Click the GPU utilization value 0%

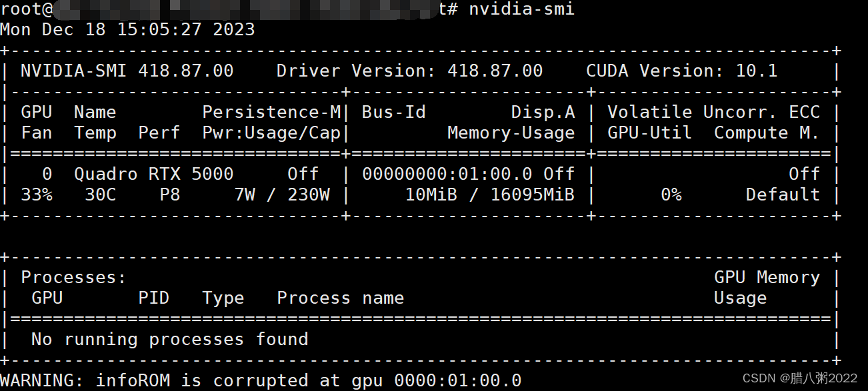click(671, 195)
